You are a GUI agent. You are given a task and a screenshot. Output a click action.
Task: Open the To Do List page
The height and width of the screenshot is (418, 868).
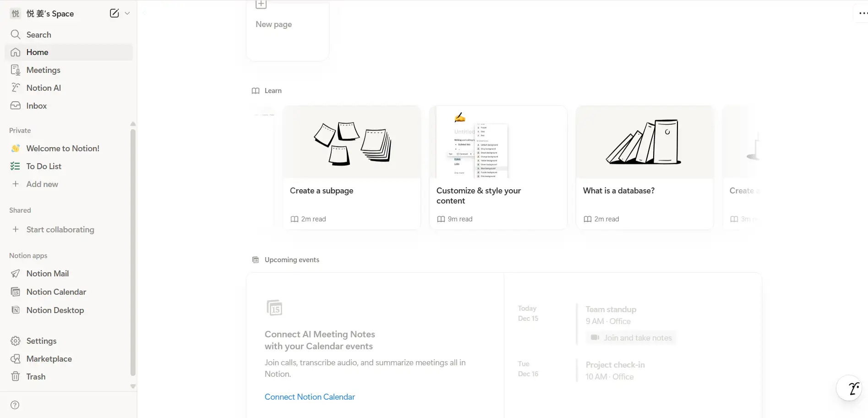44,166
